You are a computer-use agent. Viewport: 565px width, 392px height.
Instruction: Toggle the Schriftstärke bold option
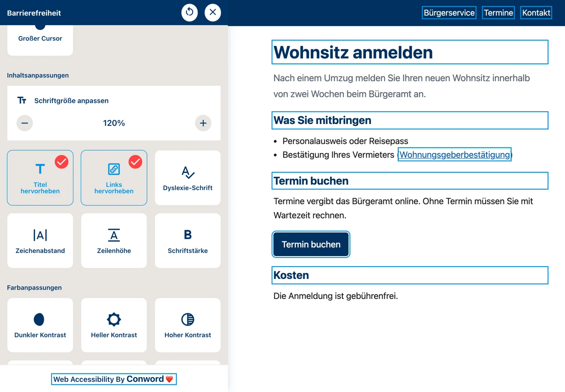(188, 241)
